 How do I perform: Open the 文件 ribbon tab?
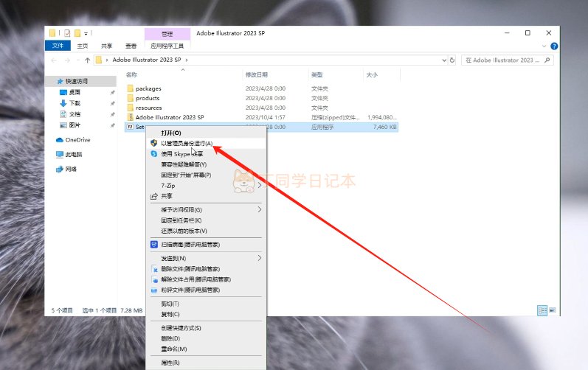point(58,46)
